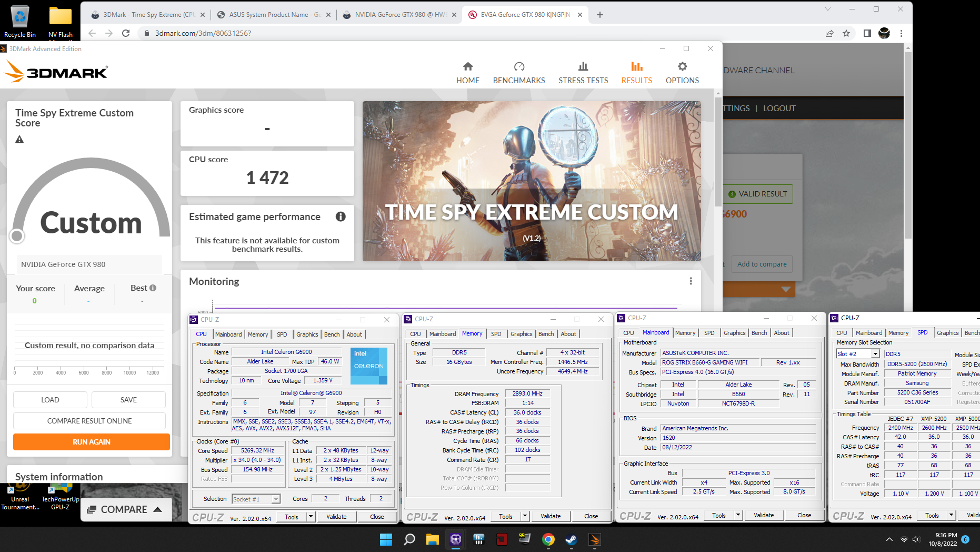Click the VALID RESULT badge on the webpage
Image resolution: width=980 pixels, height=552 pixels.
[x=757, y=194]
